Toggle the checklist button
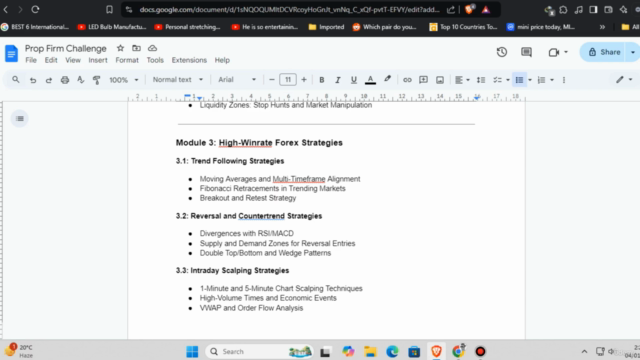This screenshot has height=360, width=640. [497, 80]
